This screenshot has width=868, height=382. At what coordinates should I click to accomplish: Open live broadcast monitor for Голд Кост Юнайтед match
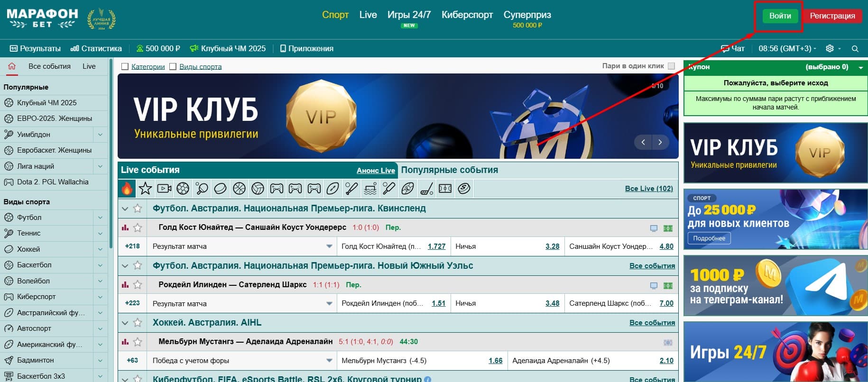654,228
